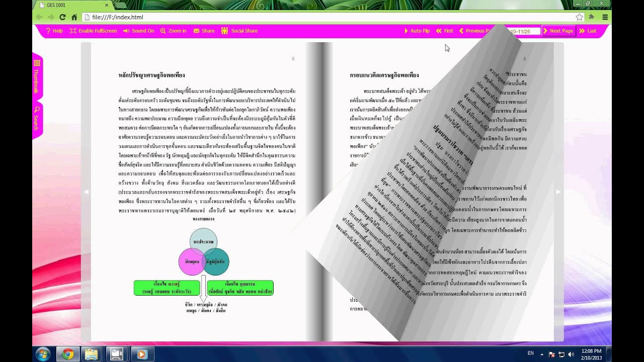The image size is (644, 362).
Task: Open the Social Share menu
Action: (x=239, y=31)
